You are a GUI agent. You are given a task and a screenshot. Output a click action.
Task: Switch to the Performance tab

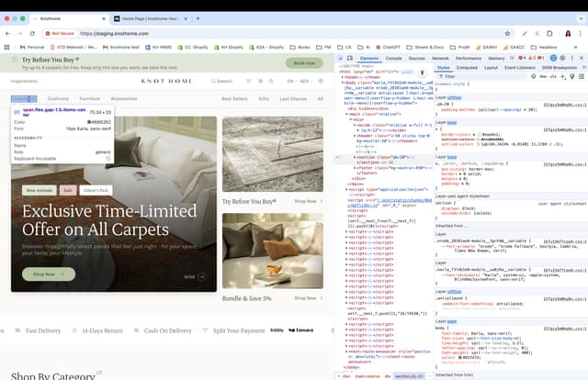pyautogui.click(x=469, y=59)
